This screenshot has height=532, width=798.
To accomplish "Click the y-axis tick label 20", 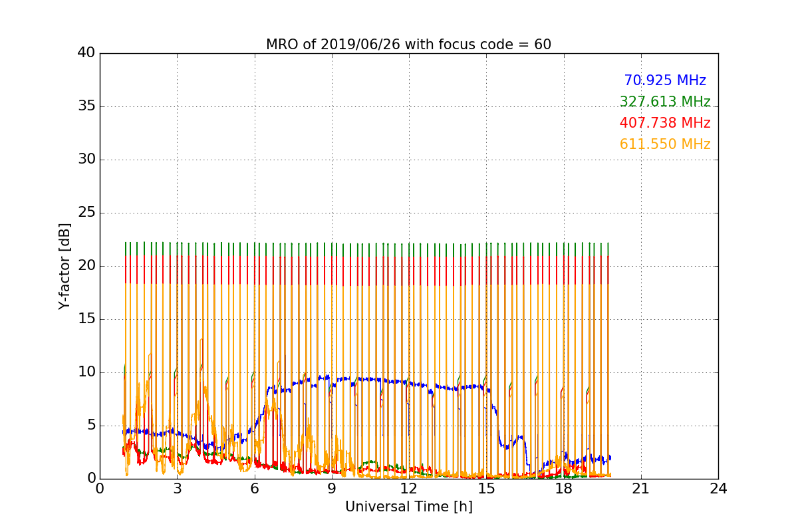I will point(86,266).
